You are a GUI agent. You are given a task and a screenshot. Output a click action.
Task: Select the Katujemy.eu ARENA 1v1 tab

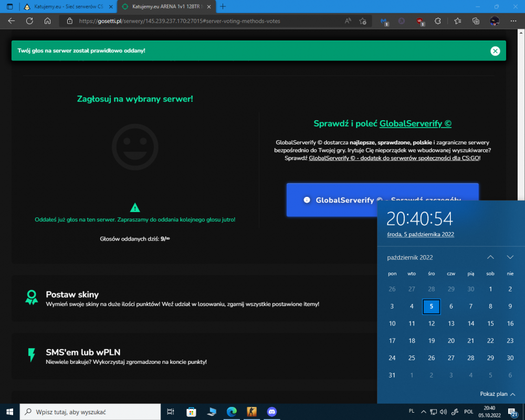pos(166,6)
